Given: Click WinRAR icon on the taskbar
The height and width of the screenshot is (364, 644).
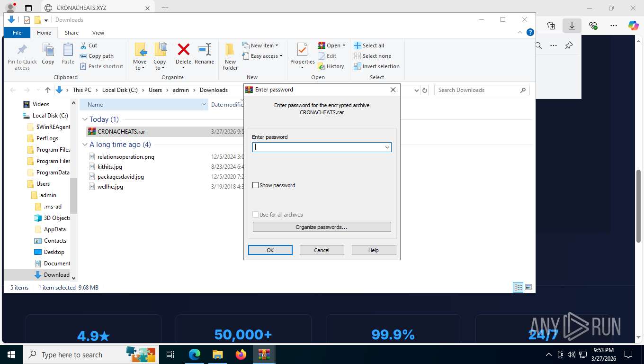Looking at the screenshot, I should pyautogui.click(x=264, y=355).
